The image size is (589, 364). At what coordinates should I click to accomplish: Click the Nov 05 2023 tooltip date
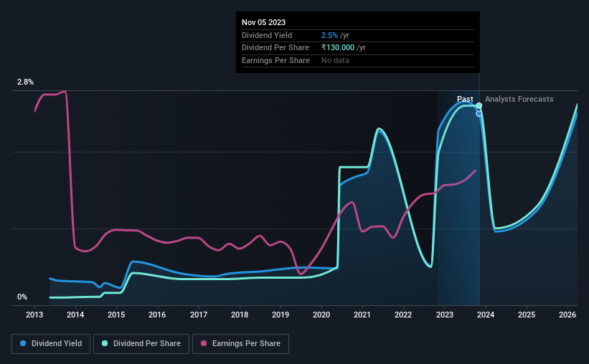(264, 22)
